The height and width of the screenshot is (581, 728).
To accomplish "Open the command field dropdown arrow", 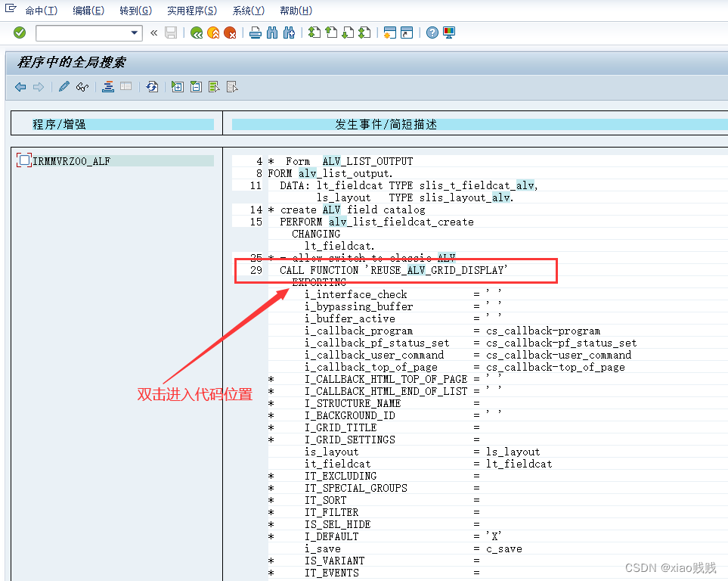I will point(135,33).
